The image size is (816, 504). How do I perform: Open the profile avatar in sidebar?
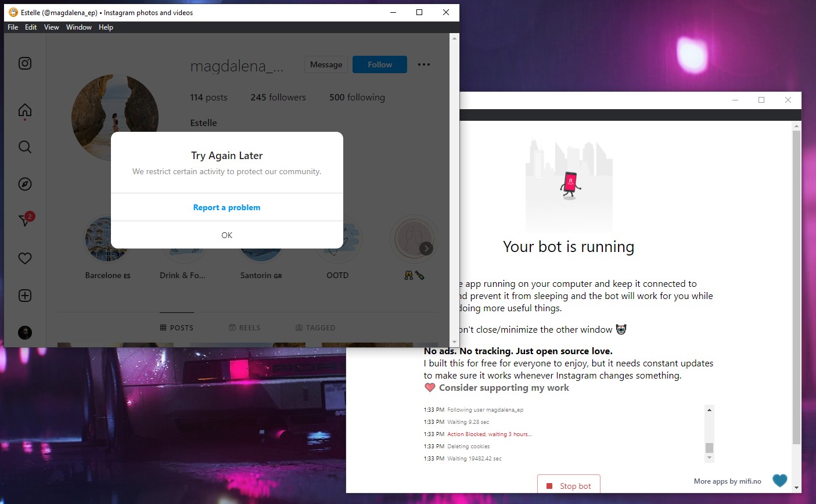25,333
